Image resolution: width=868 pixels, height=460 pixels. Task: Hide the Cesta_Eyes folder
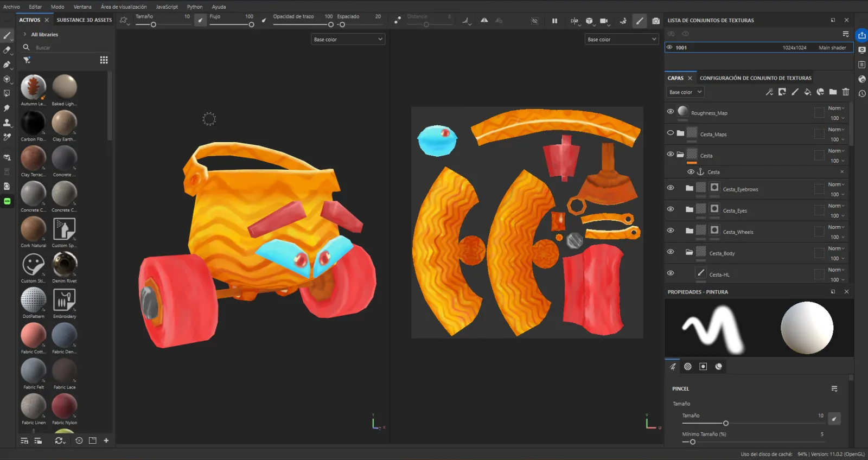click(671, 209)
